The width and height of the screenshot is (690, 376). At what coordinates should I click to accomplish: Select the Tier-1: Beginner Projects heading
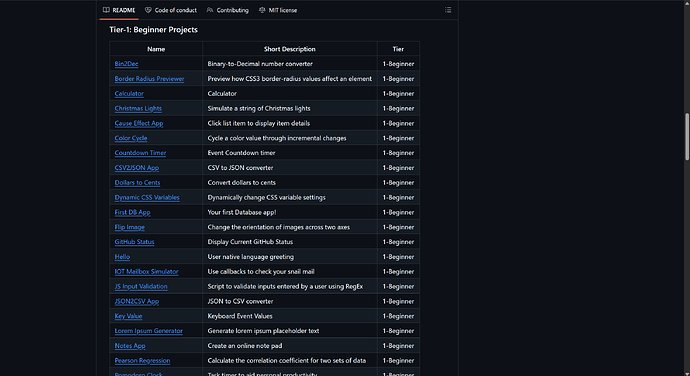[x=153, y=29]
